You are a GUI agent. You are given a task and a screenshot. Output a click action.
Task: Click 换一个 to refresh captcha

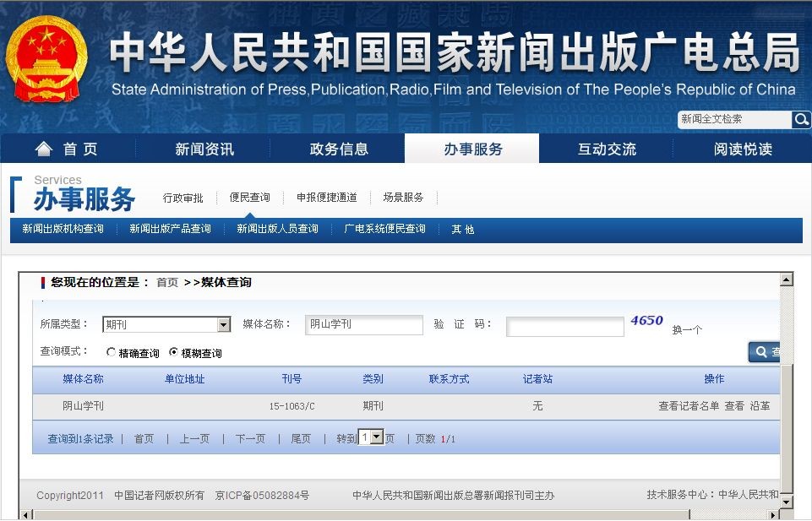pos(687,329)
